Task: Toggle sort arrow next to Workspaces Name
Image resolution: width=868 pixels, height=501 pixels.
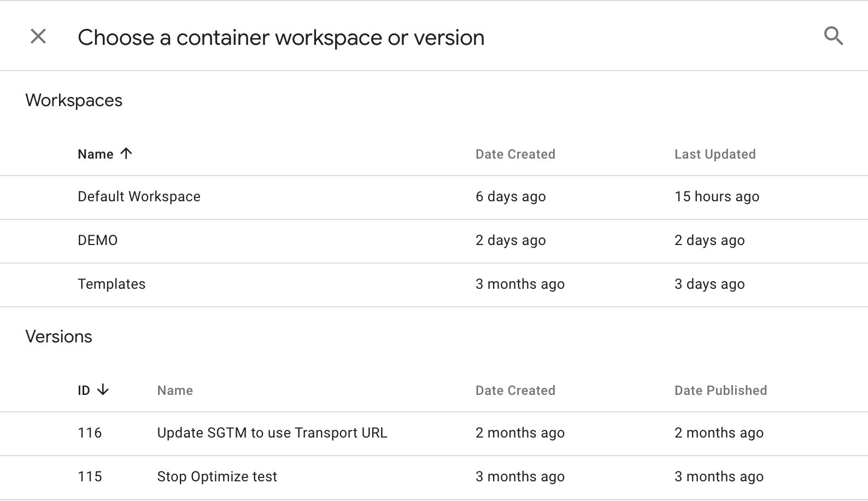Action: point(126,154)
